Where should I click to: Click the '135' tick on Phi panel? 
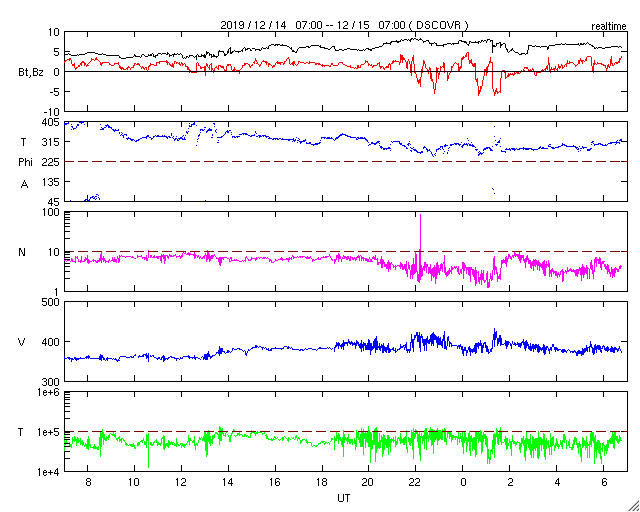(51, 182)
